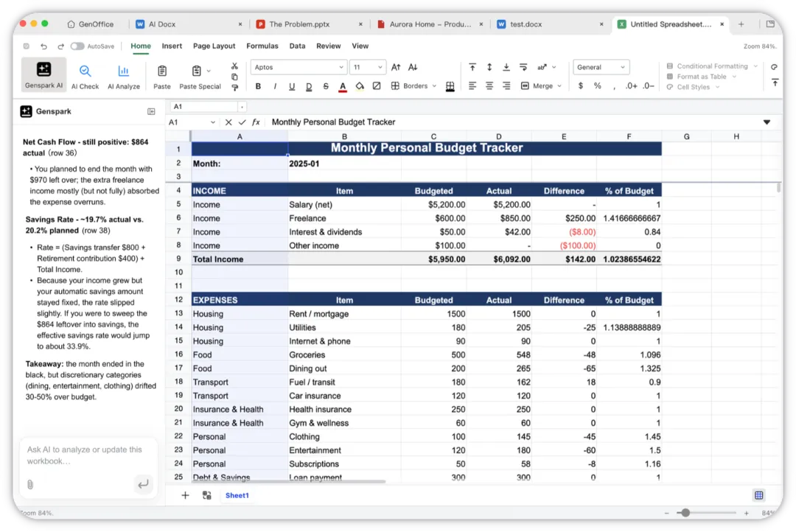The height and width of the screenshot is (532, 796).
Task: Expand Format as Table menu
Action: click(x=701, y=77)
